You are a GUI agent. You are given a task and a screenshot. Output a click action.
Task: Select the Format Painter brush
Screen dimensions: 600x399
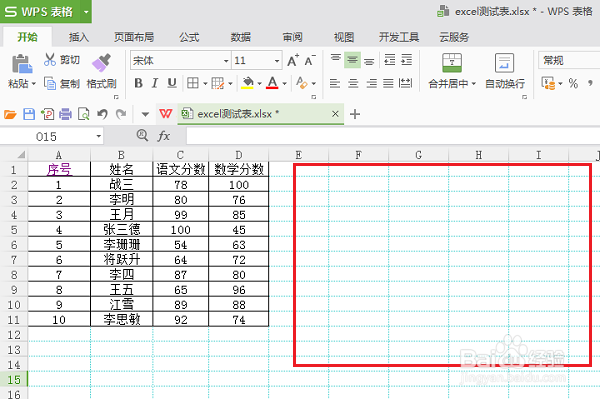coord(101,62)
